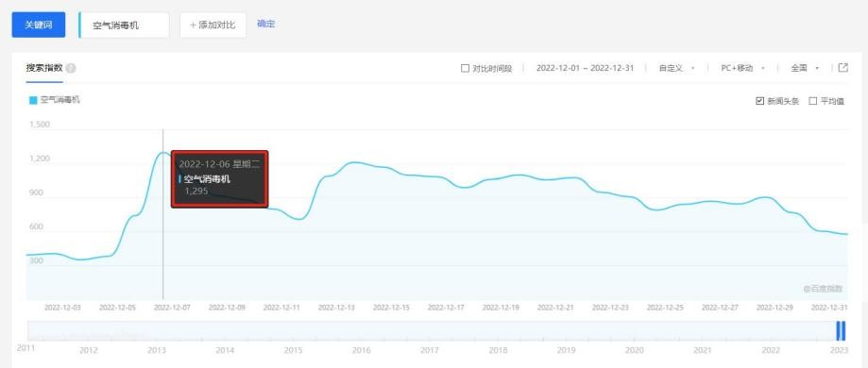Click the 确定 link
Image resolution: width=868 pixels, height=368 pixels.
(x=266, y=24)
